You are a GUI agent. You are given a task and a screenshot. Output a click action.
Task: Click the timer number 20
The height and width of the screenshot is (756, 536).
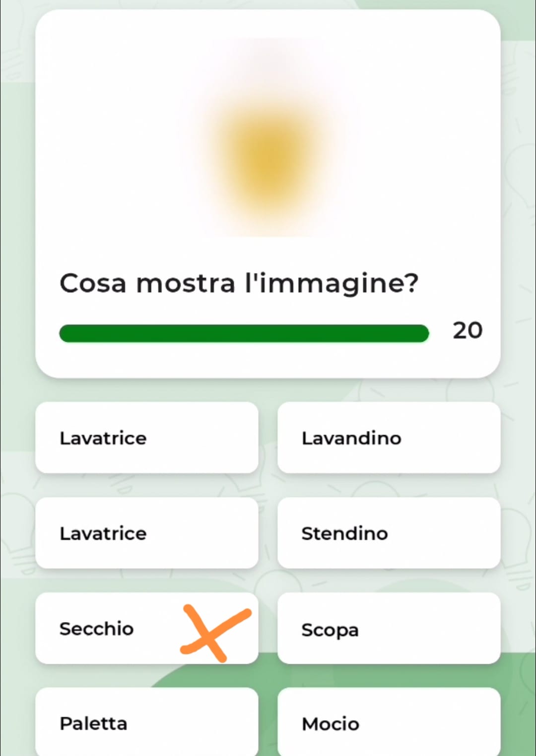pyautogui.click(x=467, y=330)
